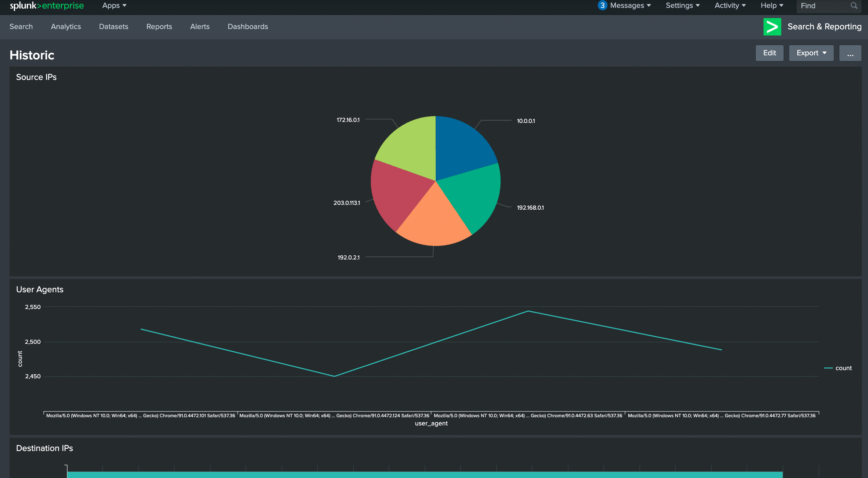Expand the Apps dropdown menu
Viewport: 868px width, 478px height.
click(114, 5)
